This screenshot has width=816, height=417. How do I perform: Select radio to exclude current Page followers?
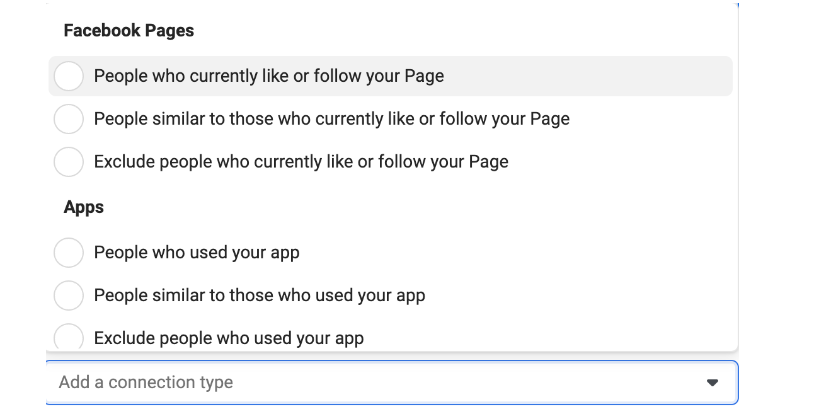(x=69, y=161)
